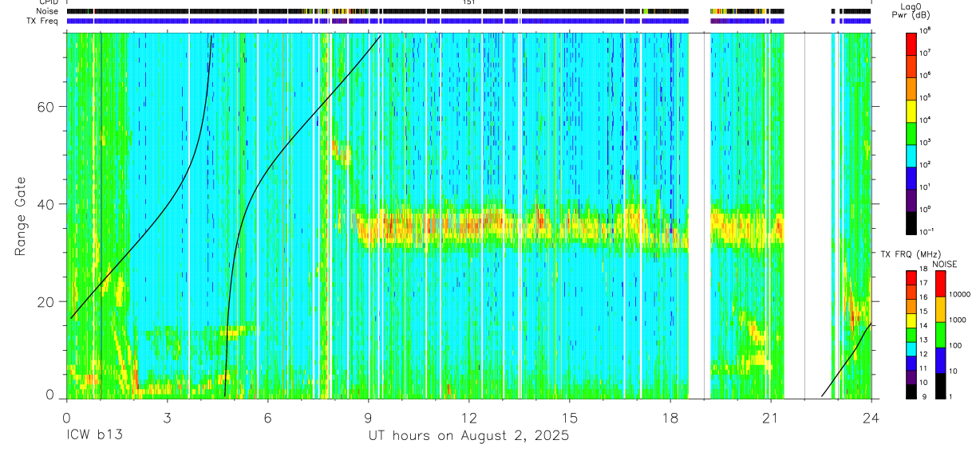Click the 1000 label on NOISE legend
The image size is (980, 452).
pyautogui.click(x=958, y=320)
